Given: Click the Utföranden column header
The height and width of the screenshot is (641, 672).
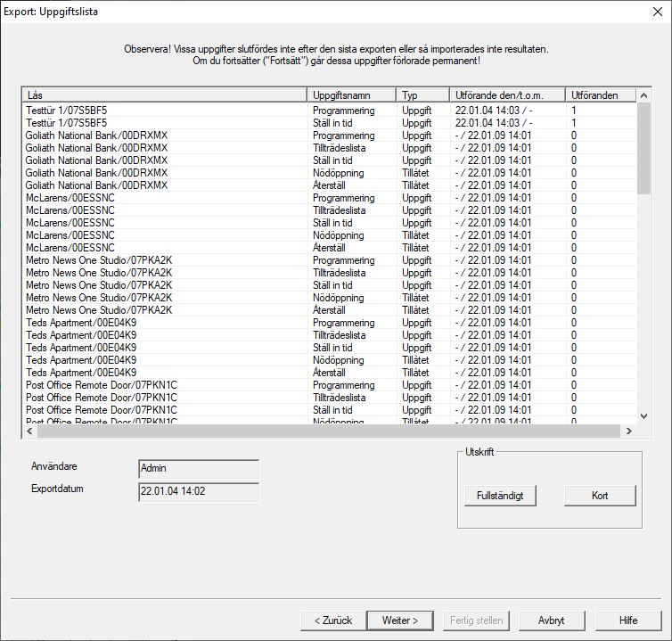Looking at the screenshot, I should [x=602, y=95].
